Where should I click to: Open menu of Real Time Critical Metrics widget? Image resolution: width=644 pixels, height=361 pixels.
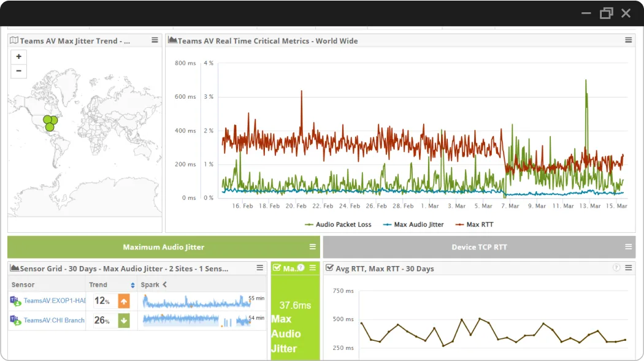point(629,40)
